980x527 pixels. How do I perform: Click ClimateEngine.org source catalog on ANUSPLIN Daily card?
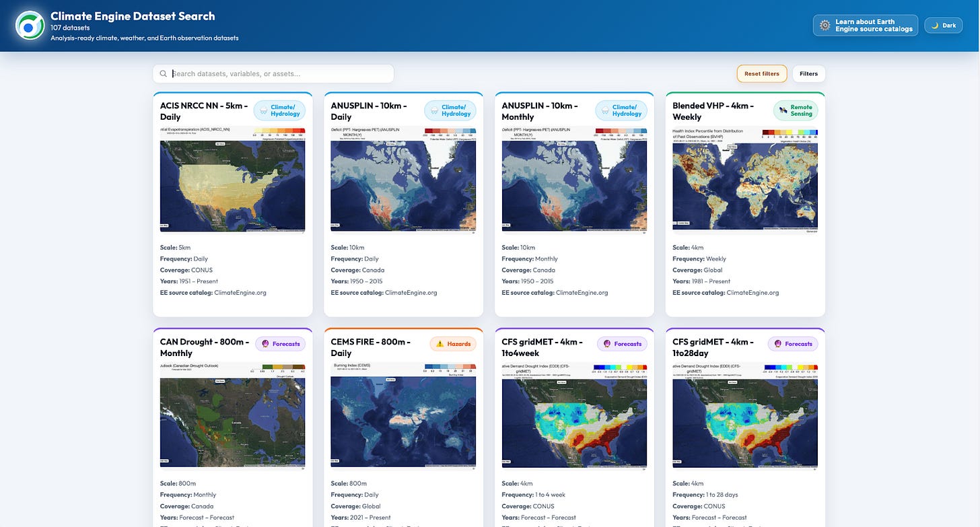pyautogui.click(x=411, y=293)
